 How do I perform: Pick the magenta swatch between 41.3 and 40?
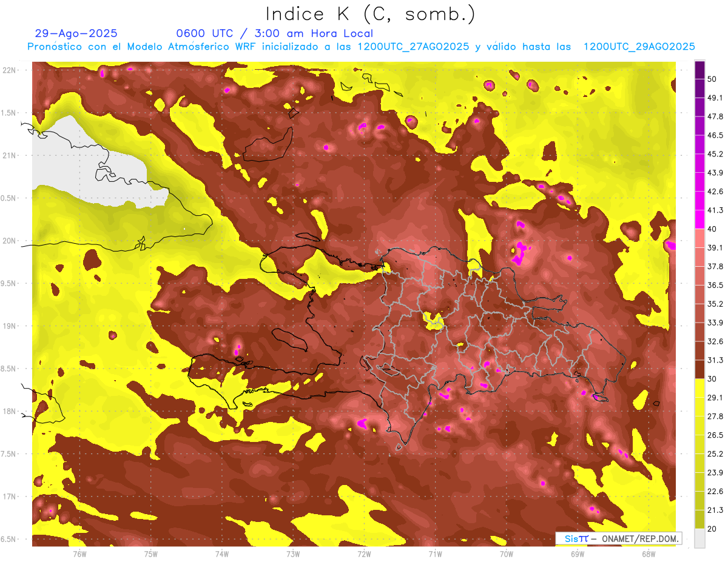click(x=699, y=219)
